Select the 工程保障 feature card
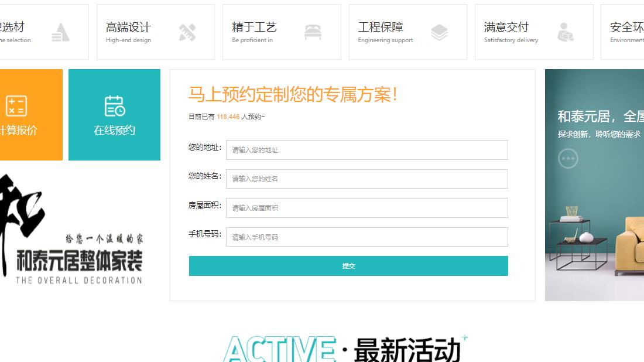This screenshot has height=362, width=644. point(407,32)
